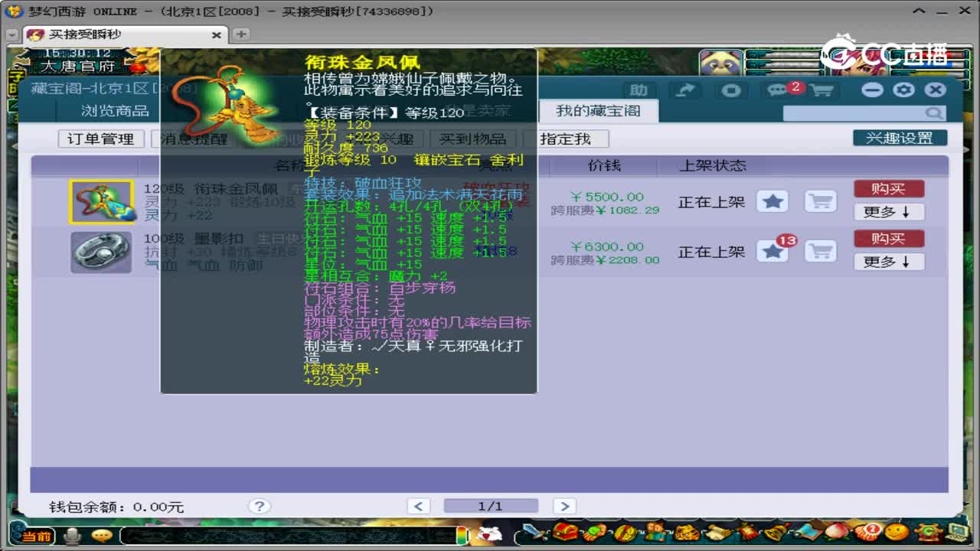
Task: Click the question mark beside 钱包余额
Action: (260, 506)
